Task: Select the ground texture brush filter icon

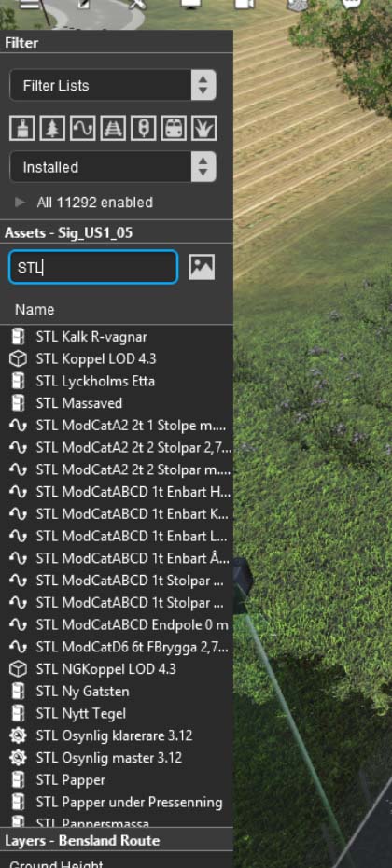Action: point(22,129)
